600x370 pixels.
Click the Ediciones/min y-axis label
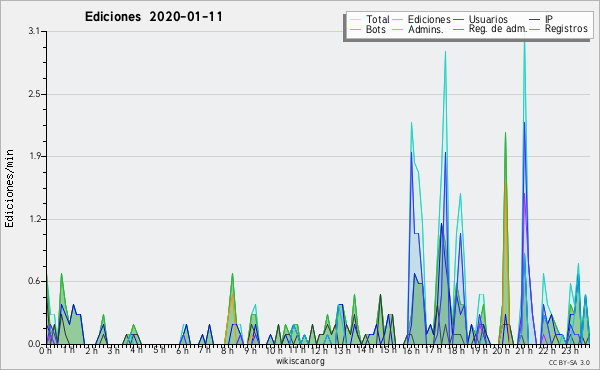pyautogui.click(x=9, y=188)
